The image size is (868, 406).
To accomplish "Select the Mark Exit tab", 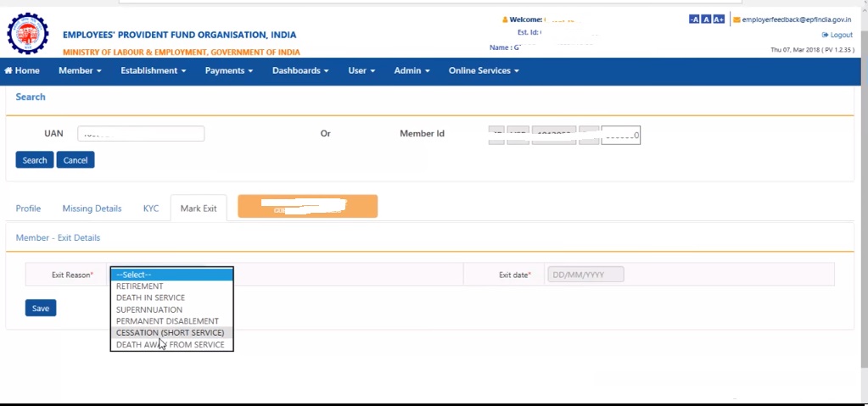I will [199, 209].
